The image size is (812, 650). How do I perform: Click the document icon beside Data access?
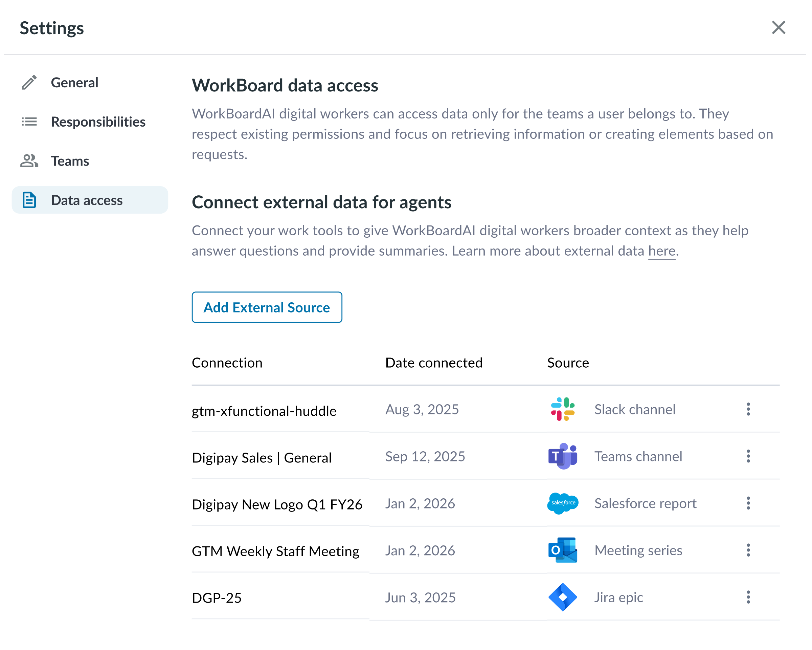[29, 200]
